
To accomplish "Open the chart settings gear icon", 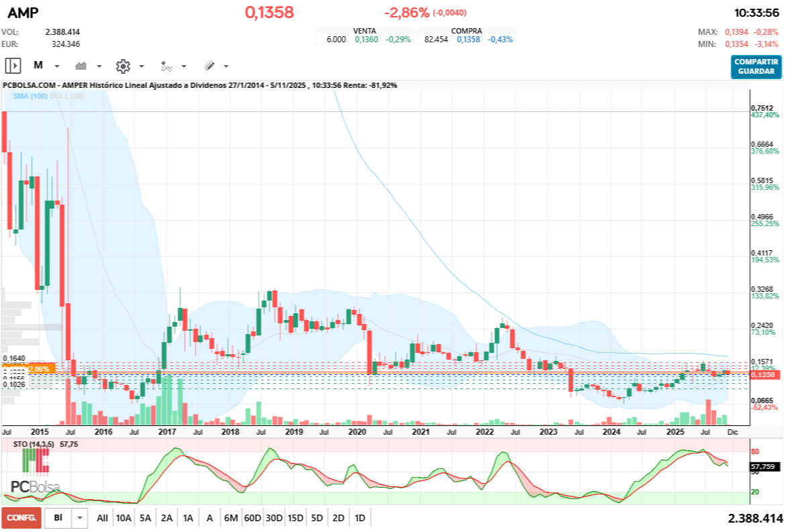I will [122, 66].
